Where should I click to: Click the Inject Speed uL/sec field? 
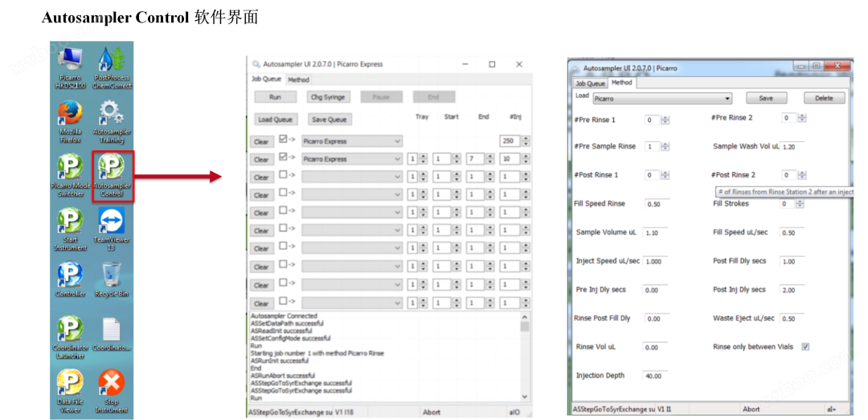655,262
